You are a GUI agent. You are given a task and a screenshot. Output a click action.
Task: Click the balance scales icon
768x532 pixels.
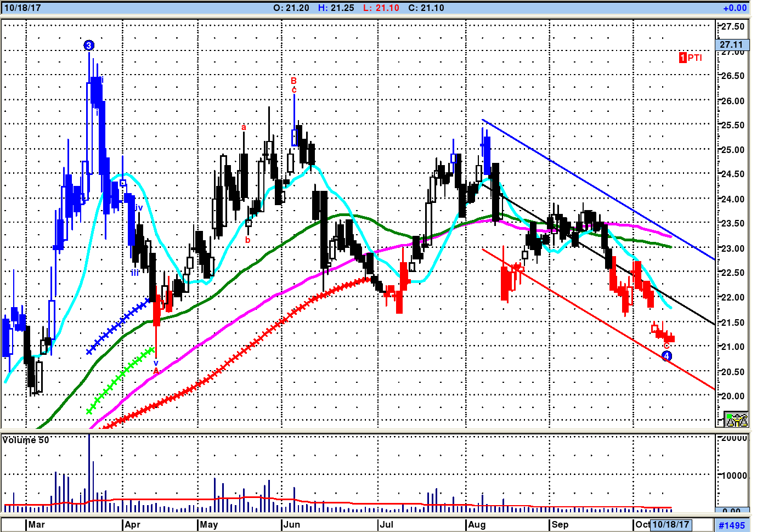(x=736, y=420)
